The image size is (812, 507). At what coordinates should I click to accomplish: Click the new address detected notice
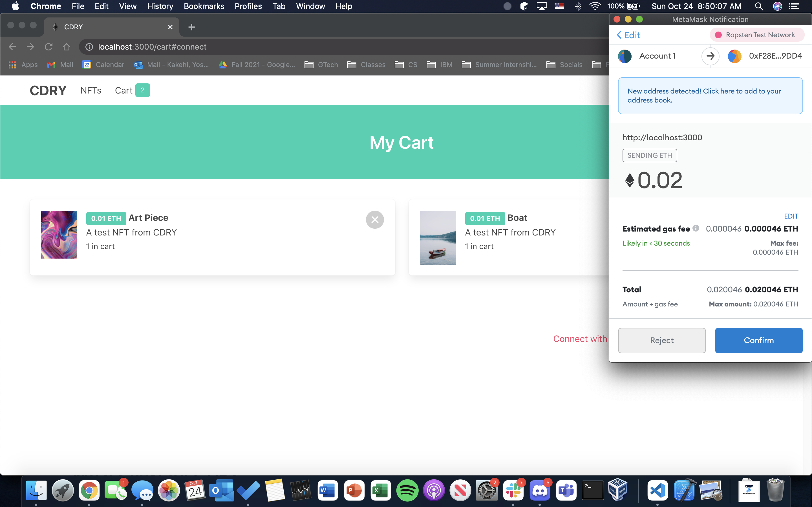pyautogui.click(x=710, y=95)
